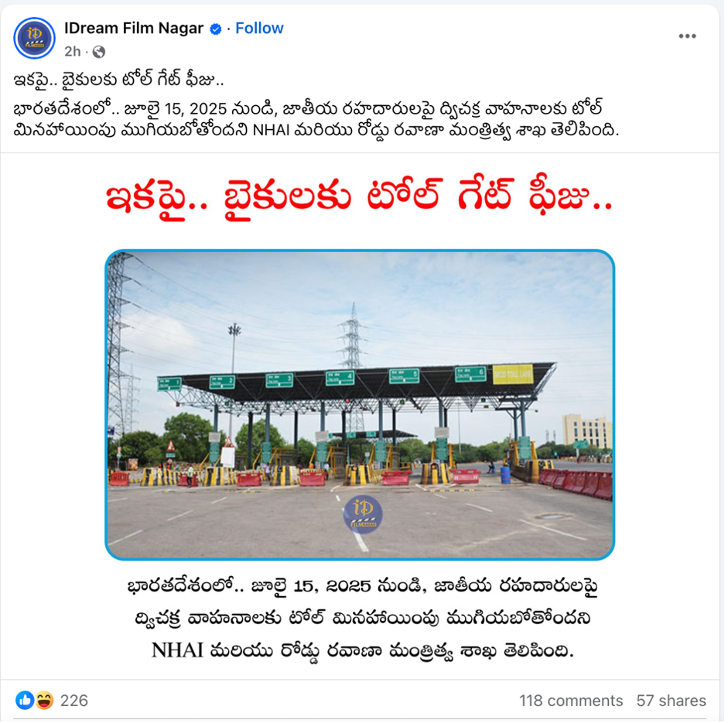Click the ID Film Nagar watermark on photo
Screen dimensions: 728x723
(x=363, y=514)
